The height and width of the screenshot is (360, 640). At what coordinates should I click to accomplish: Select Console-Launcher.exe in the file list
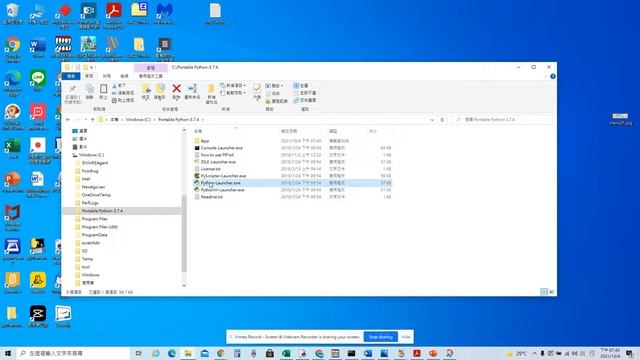tap(222, 148)
